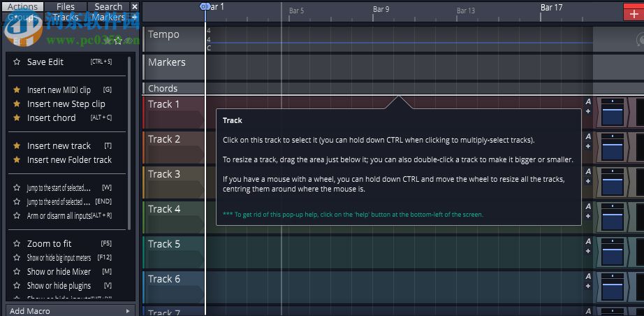This screenshot has width=644, height=316.
Task: Toggle the star beside Insert new Step clip
Action: point(17,103)
